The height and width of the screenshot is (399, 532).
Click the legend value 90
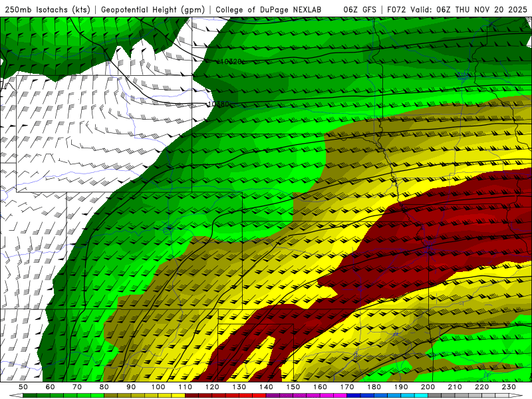point(131,387)
